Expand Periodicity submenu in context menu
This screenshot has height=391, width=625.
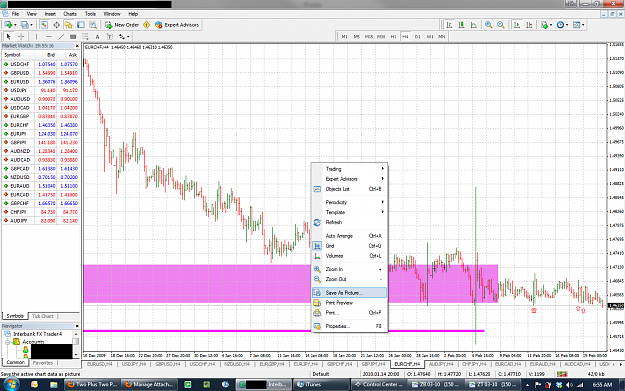click(x=349, y=202)
